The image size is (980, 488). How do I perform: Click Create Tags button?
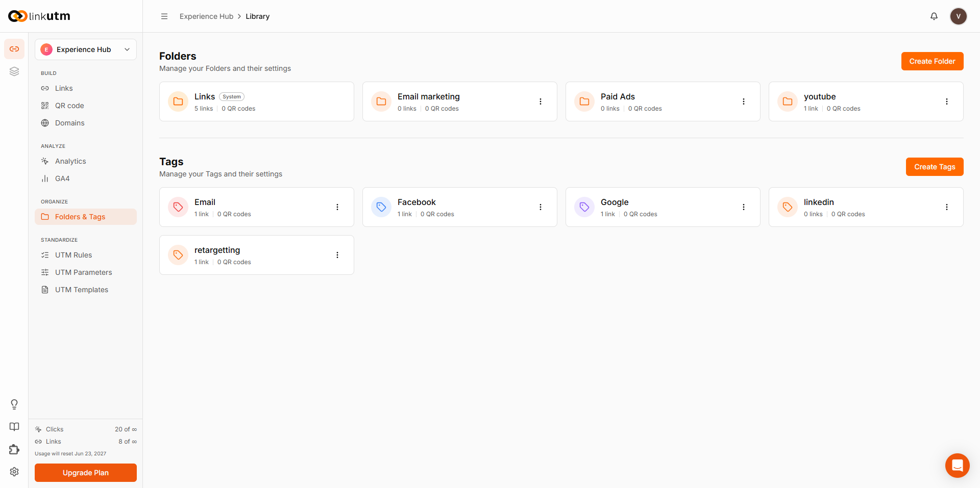point(935,167)
